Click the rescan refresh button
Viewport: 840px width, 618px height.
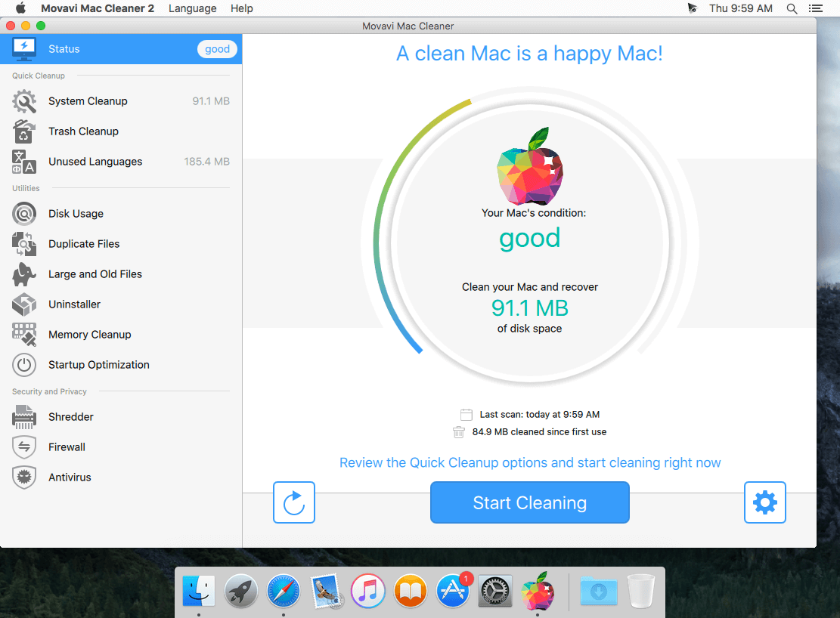pyautogui.click(x=294, y=502)
